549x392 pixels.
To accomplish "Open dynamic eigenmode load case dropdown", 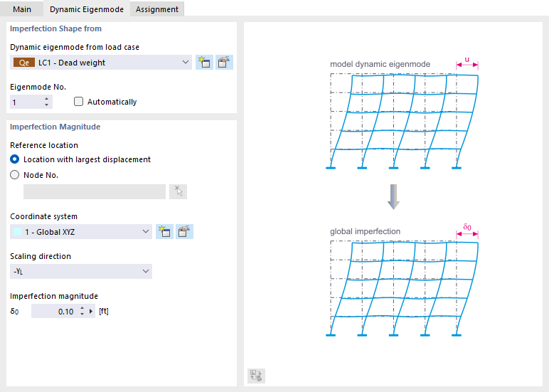I will (186, 63).
